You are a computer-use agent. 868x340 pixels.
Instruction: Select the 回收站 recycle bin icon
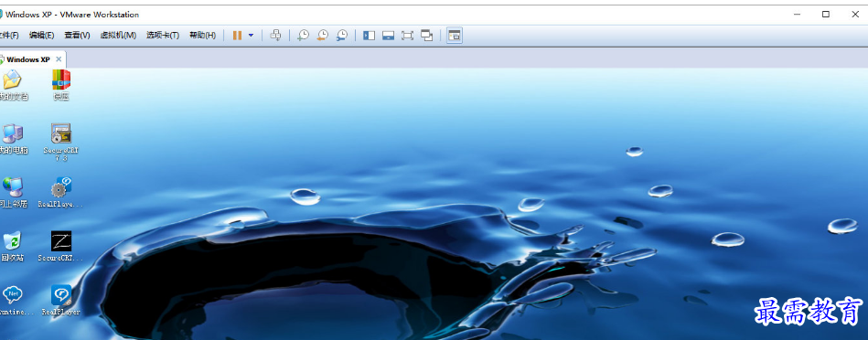pyautogui.click(x=13, y=246)
